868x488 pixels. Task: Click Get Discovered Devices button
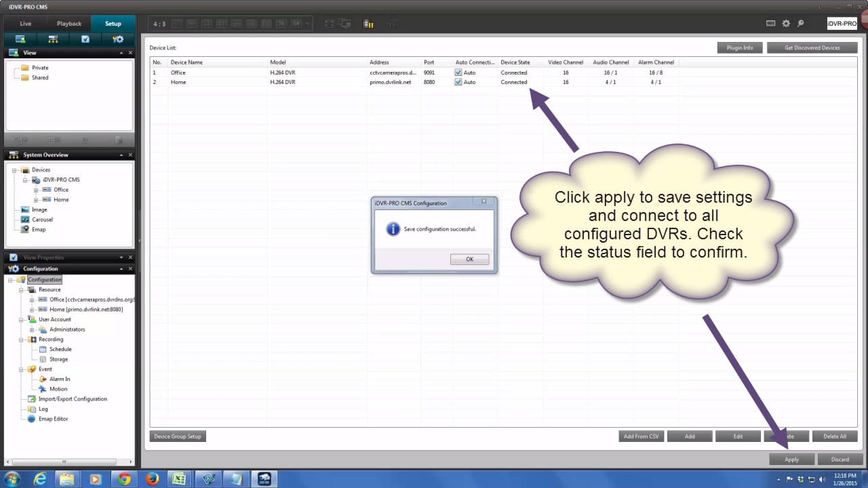(812, 47)
